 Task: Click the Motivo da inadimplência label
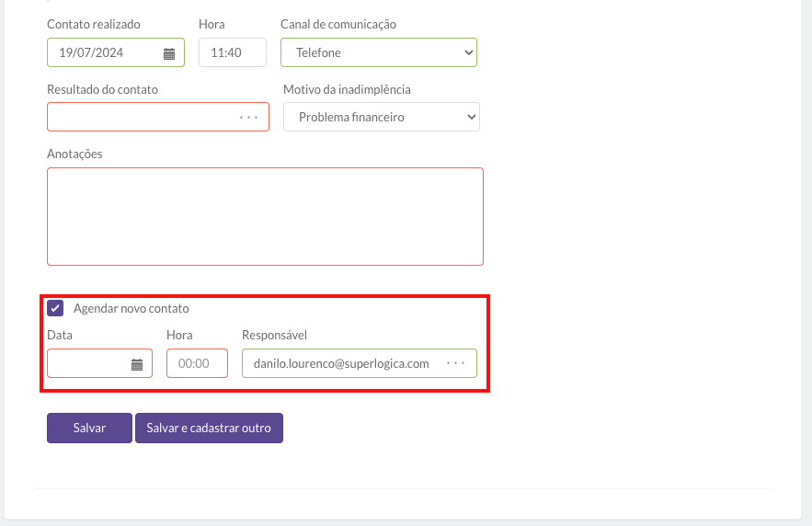tap(347, 89)
